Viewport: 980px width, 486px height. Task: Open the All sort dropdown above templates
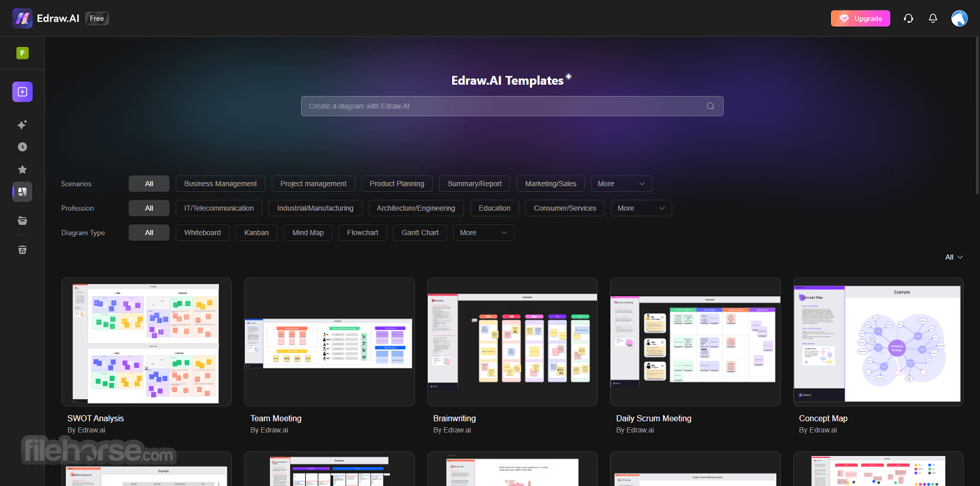click(x=954, y=257)
